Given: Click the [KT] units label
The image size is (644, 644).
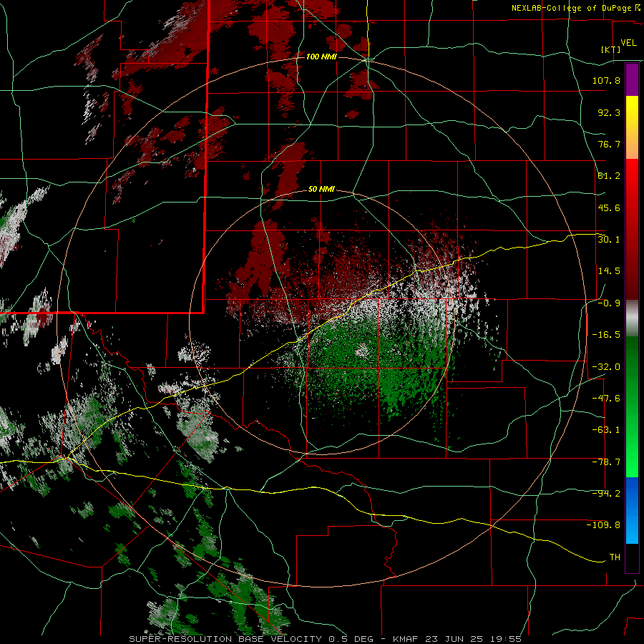Looking at the screenshot, I should (611, 49).
